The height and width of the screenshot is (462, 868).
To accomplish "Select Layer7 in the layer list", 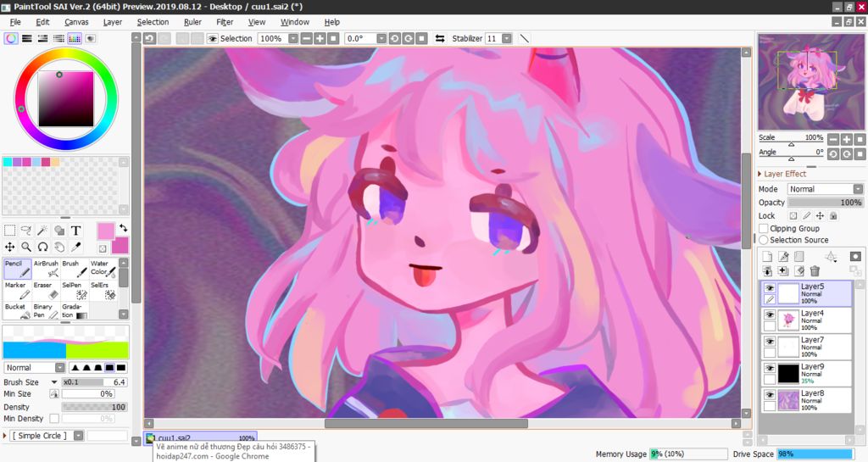I will coord(807,347).
